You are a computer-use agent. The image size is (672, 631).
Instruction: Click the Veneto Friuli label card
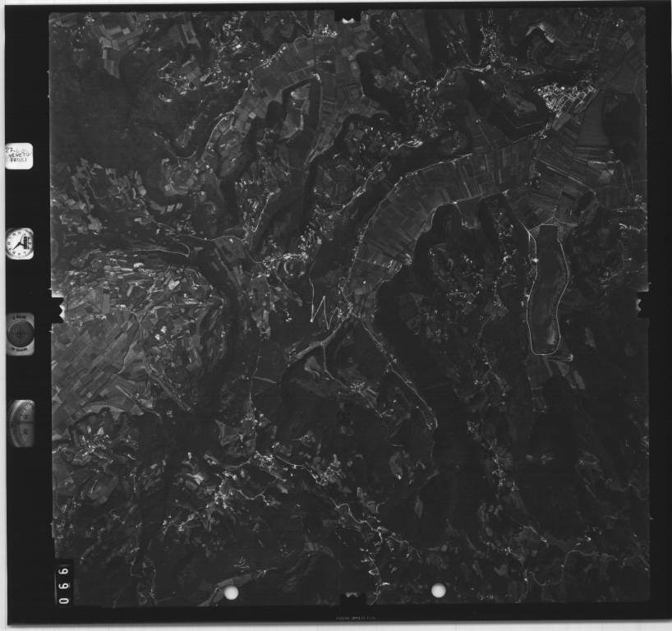[x=18, y=156]
